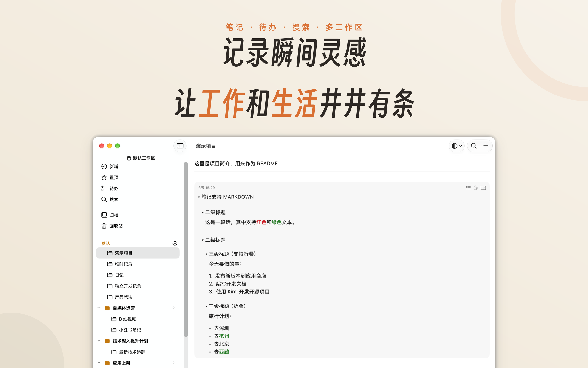
Task: Click the folder icon of 演示项目
Action: coord(110,253)
